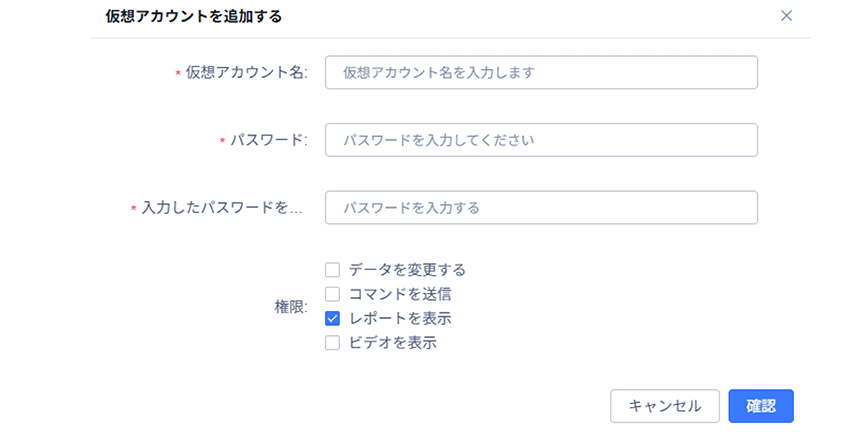The width and height of the screenshot is (864, 432).
Task: Focus the パスワード input field
Action: coord(541,140)
